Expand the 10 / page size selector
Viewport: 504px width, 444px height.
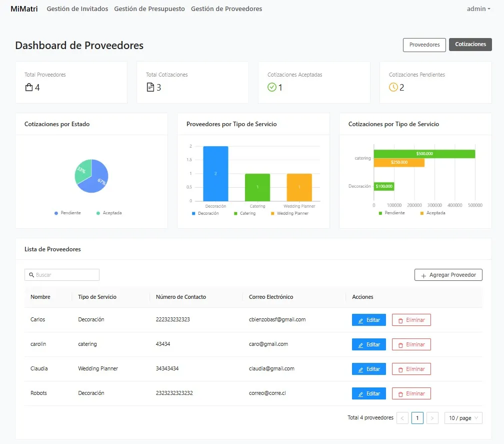[463, 418]
